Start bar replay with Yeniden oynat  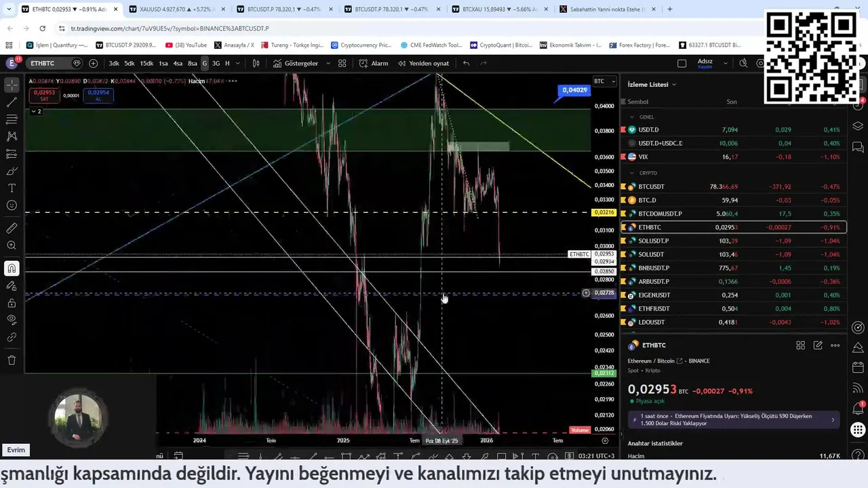(x=424, y=63)
